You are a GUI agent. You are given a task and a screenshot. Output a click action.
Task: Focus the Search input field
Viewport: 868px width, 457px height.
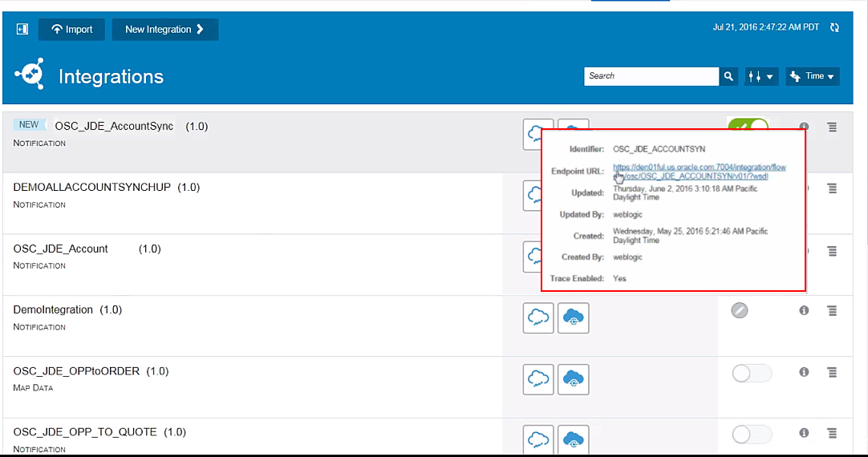point(651,76)
